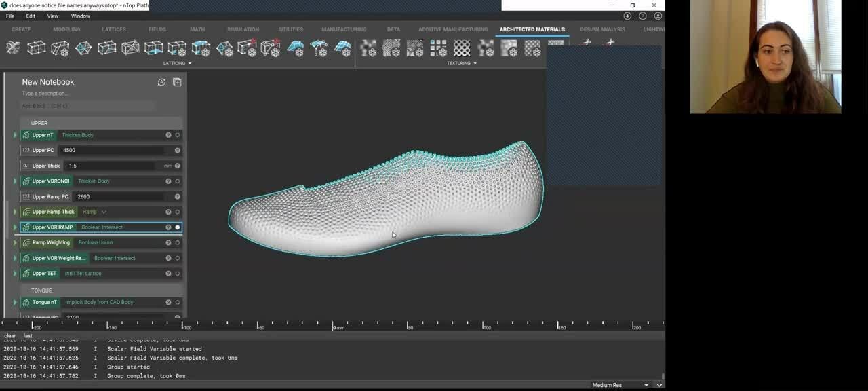Toggle visibility of Upper VOR RAMP block
The image size is (868, 391).
178,227
